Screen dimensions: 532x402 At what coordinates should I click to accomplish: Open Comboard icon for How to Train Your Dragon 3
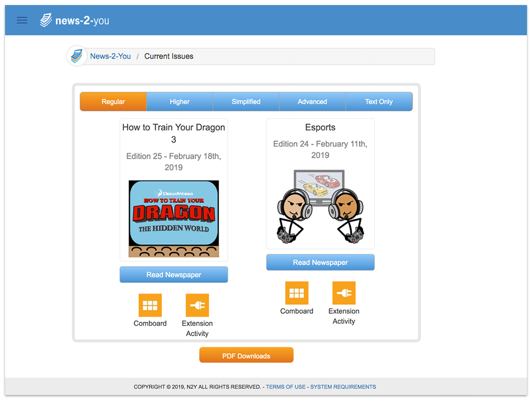[x=150, y=305]
